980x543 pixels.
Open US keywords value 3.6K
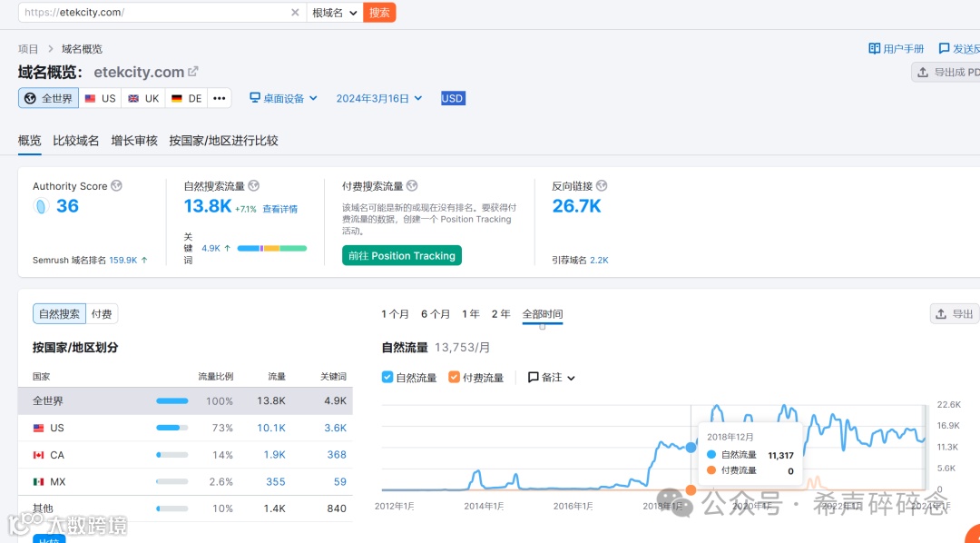335,428
